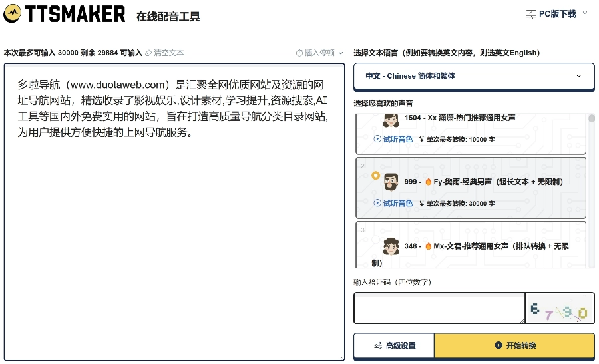The image size is (599, 364).
Task: Click the bearded avatar of voice 999
Action: [x=391, y=182]
